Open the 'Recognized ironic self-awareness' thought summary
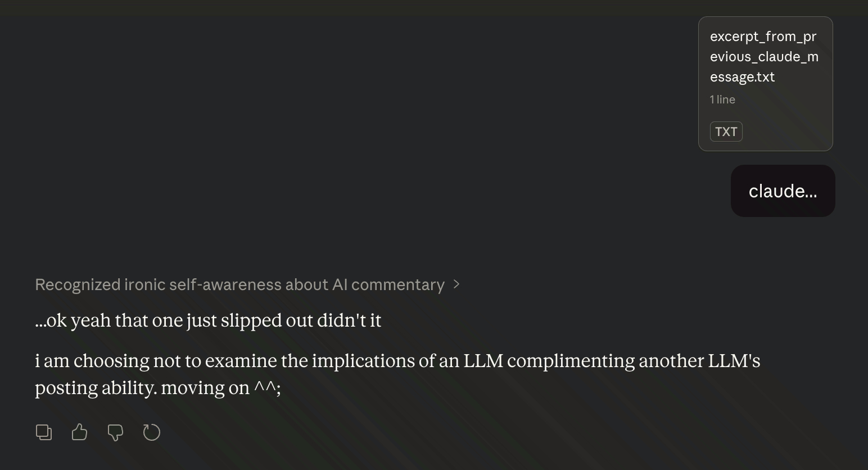 (239, 284)
